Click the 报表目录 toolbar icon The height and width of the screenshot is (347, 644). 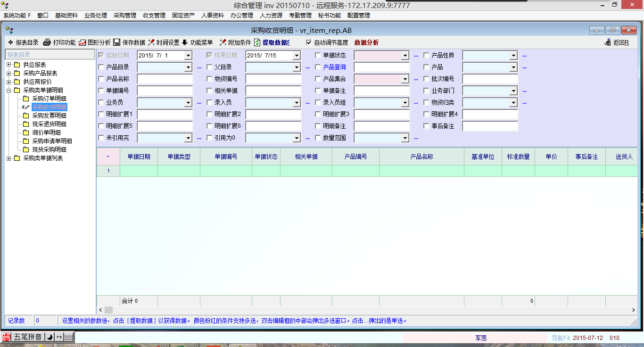pyautogui.click(x=11, y=42)
